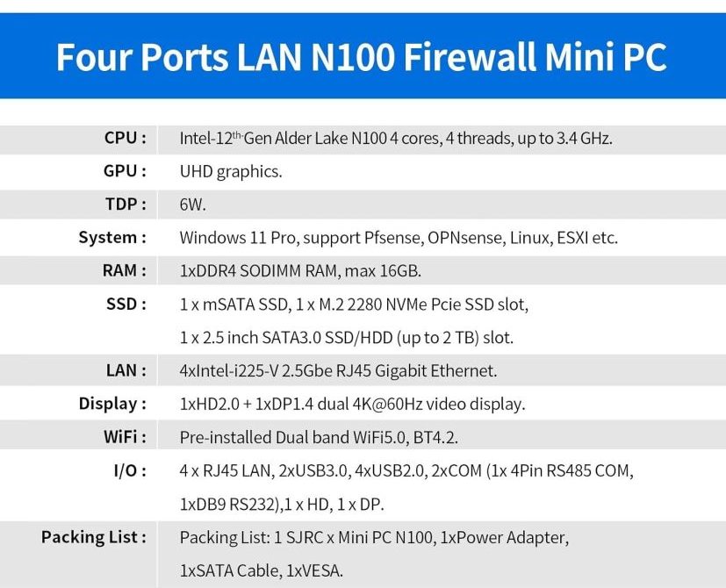Click the 2.5 inch SATA3.0 SSD/HDD line
726x588 pixels.
click(x=347, y=338)
